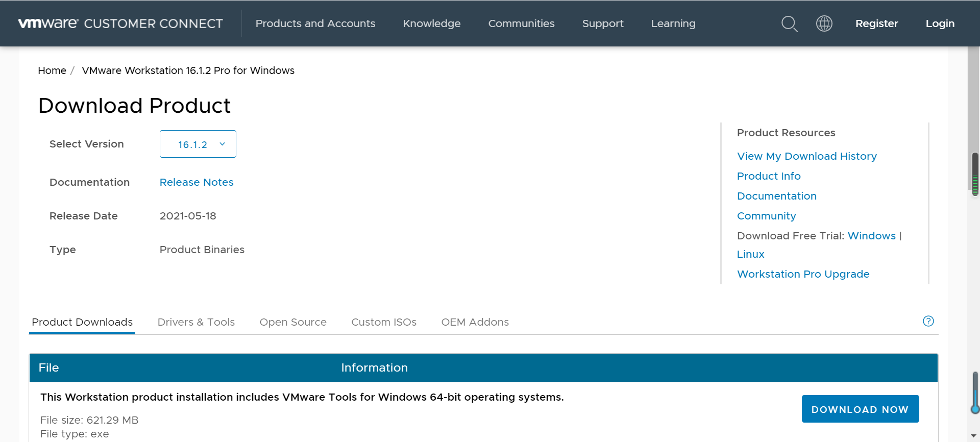Image resolution: width=980 pixels, height=442 pixels.
Task: Open the Communities menu
Action: tap(521, 23)
